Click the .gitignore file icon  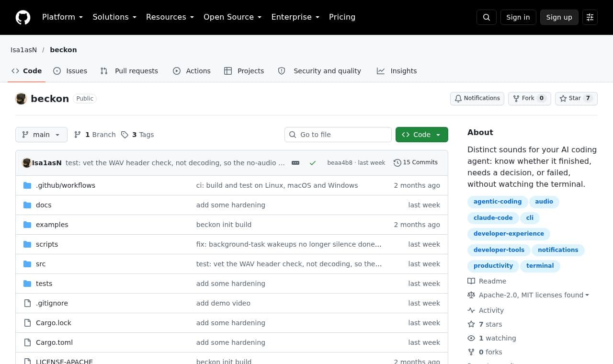tap(27, 303)
